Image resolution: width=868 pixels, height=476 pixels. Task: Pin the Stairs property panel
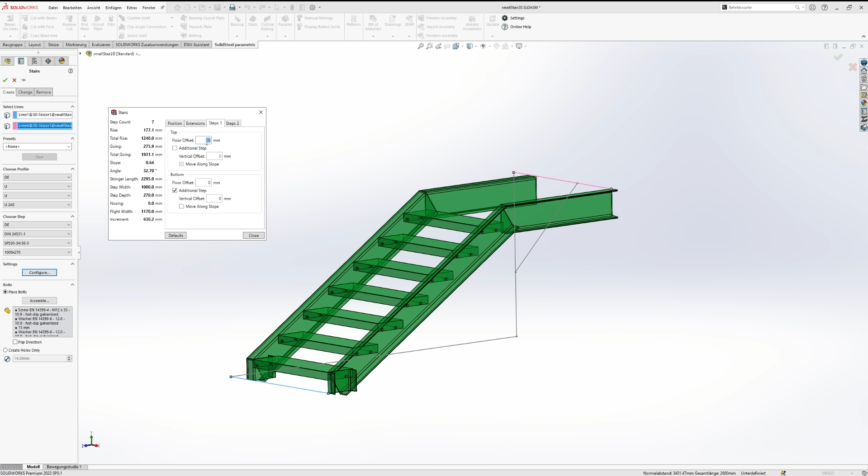pyautogui.click(x=24, y=80)
